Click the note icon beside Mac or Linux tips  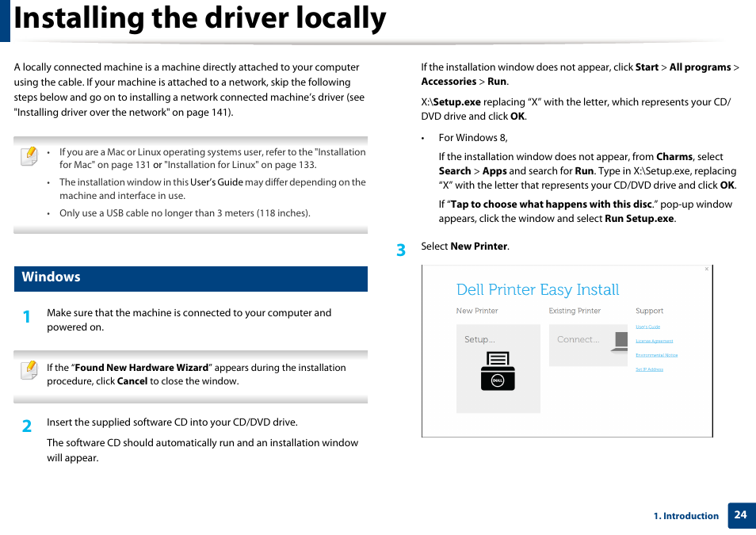29,156
